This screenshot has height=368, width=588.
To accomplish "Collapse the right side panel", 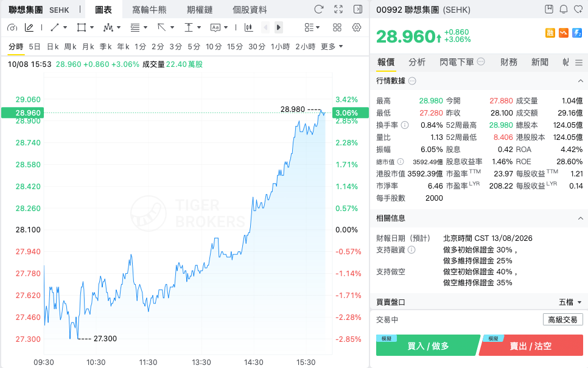I will (x=358, y=9).
